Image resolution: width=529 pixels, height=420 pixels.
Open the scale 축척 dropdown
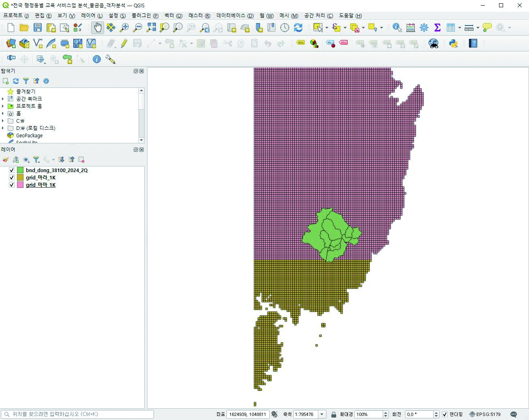pos(322,414)
